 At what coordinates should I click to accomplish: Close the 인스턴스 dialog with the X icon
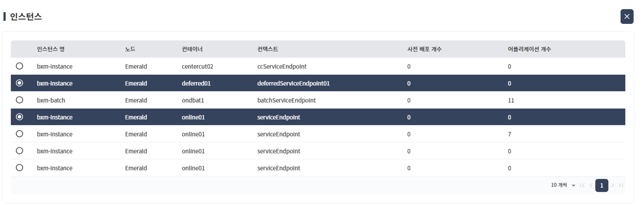pyautogui.click(x=627, y=17)
